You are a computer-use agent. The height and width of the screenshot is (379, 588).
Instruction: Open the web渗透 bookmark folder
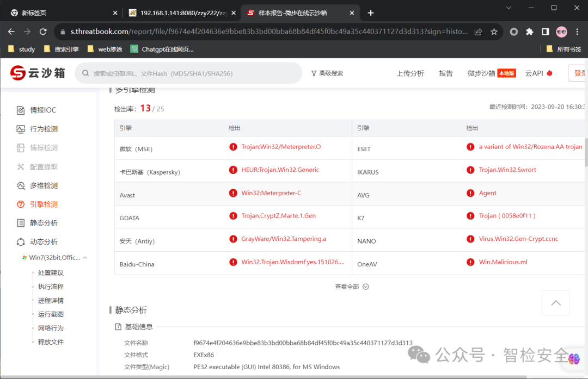105,49
